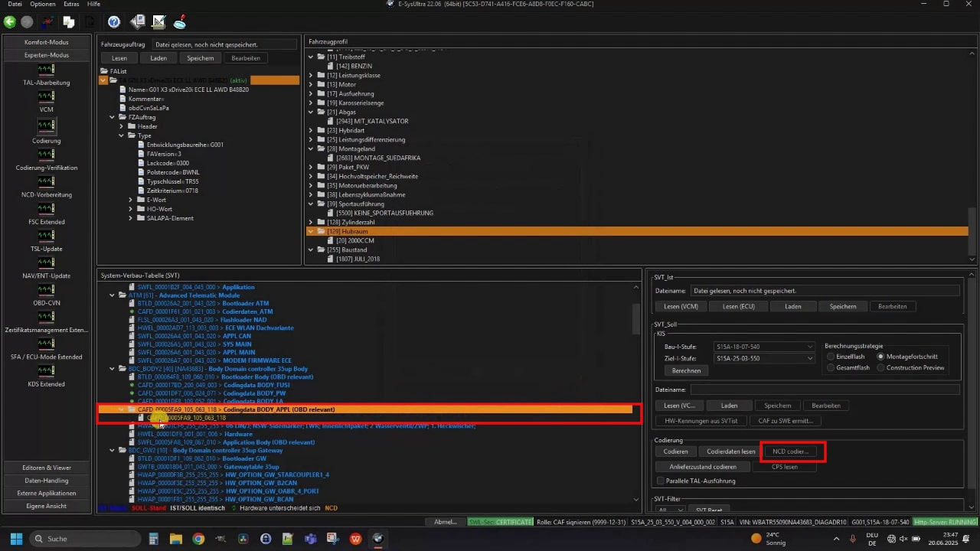Select the NCD-Vorbereitung sidebar icon

point(46,182)
